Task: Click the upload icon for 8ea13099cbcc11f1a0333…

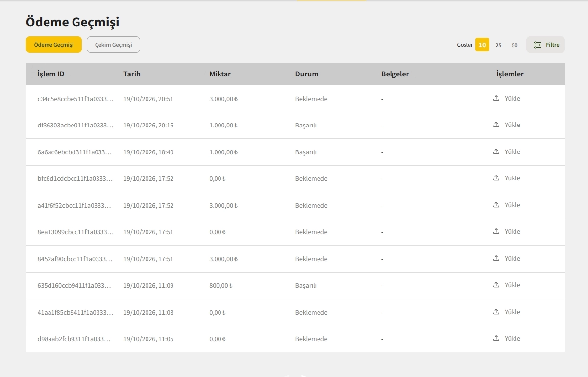Action: (496, 231)
